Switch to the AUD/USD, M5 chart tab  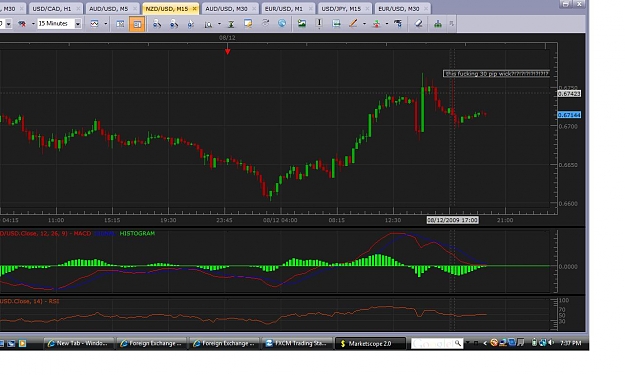(112, 8)
